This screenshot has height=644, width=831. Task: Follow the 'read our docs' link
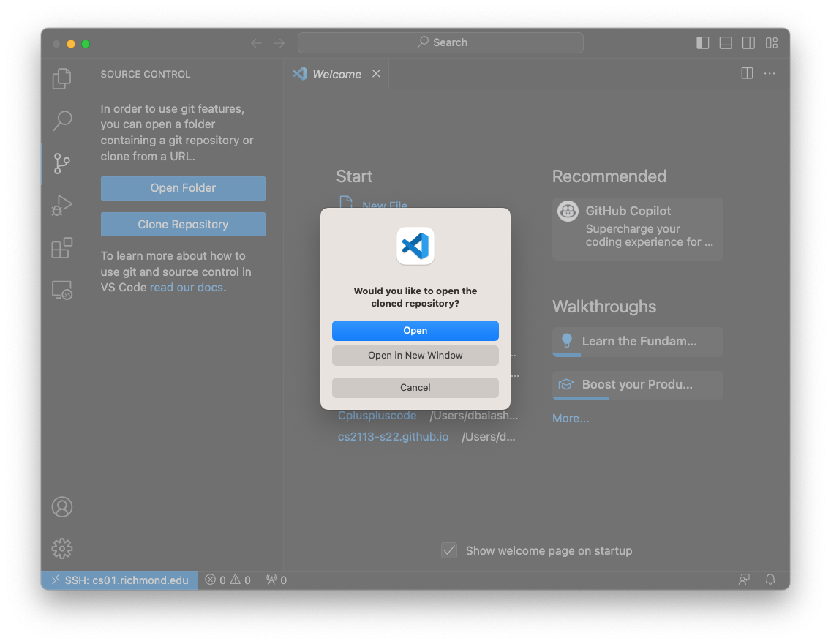[187, 288]
